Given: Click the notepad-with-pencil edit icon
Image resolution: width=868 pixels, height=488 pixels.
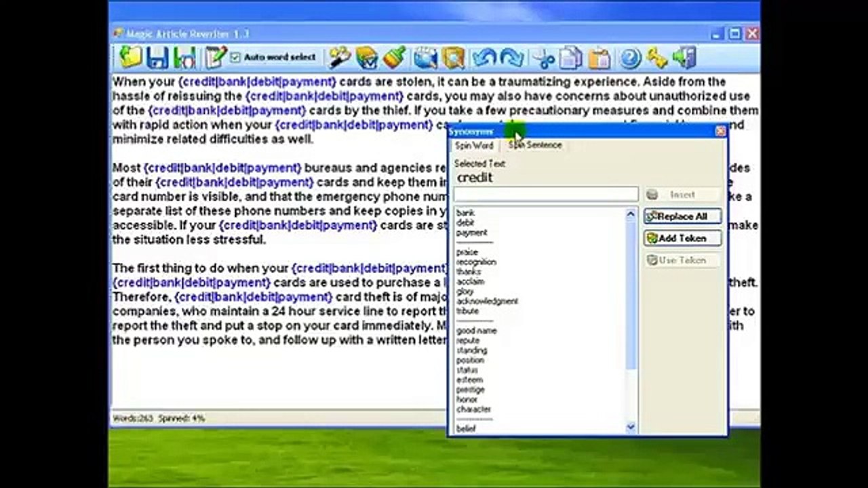Looking at the screenshot, I should 216,58.
